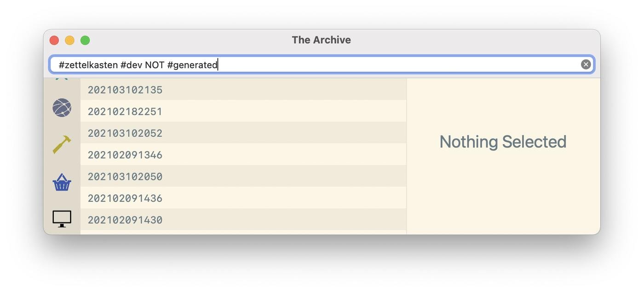This screenshot has width=644, height=292.
Task: Click the hammer saved-search icon
Action: (x=62, y=145)
